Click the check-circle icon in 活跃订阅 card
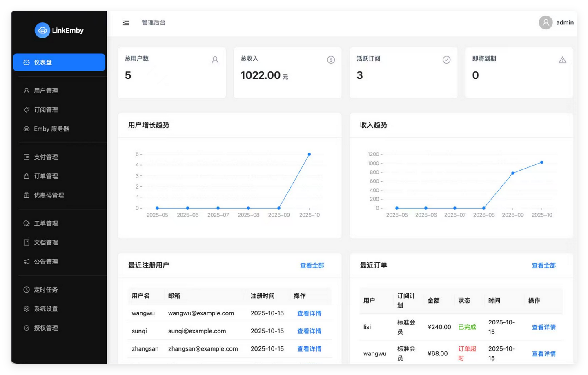This screenshot has width=588, height=375. (447, 60)
